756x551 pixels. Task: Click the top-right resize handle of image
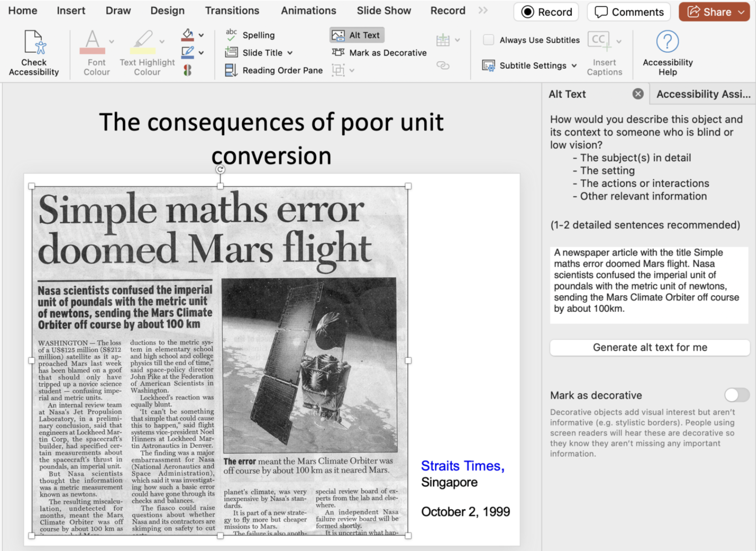coord(408,186)
